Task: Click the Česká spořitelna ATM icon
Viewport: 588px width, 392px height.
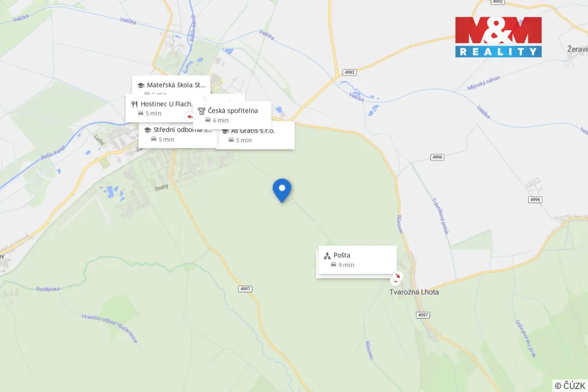Action: point(202,111)
